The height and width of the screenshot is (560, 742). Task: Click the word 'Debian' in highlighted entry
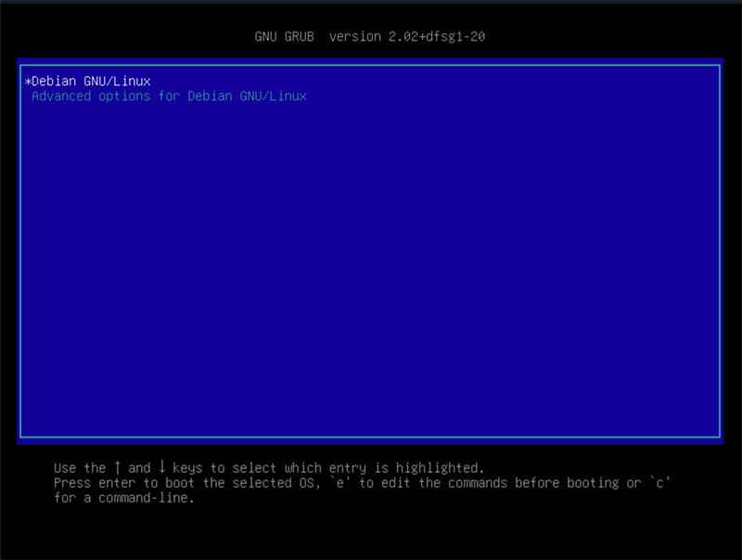pyautogui.click(x=54, y=82)
